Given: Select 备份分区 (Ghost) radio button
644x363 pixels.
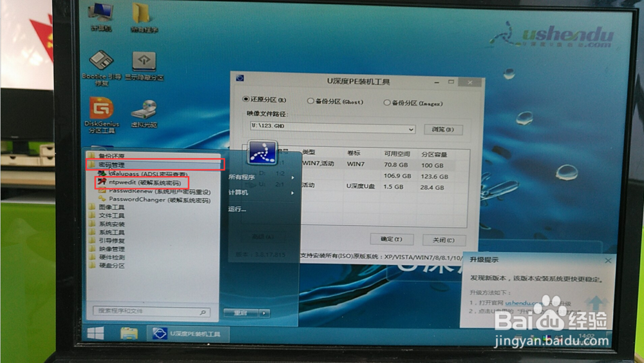Looking at the screenshot, I should tap(310, 101).
